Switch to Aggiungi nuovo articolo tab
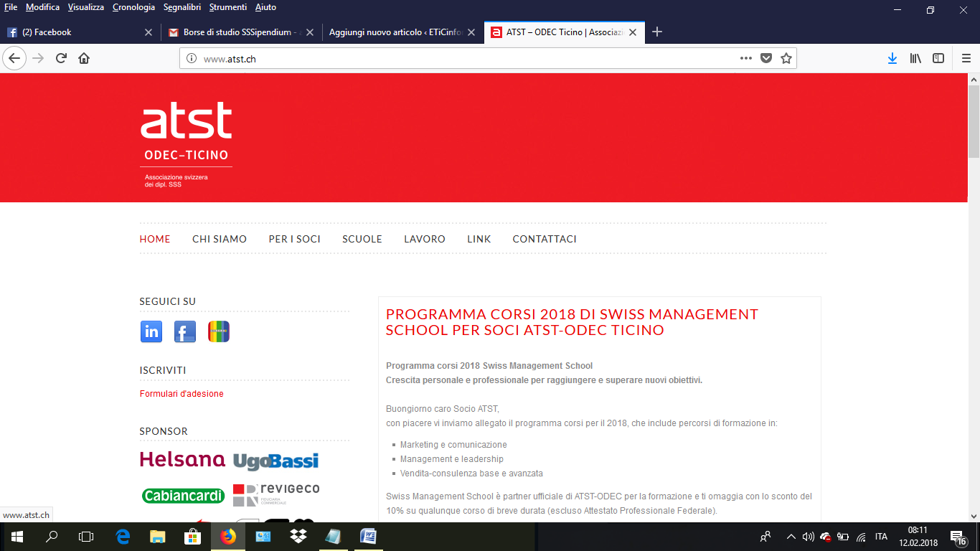This screenshot has width=980, height=551. 403,32
